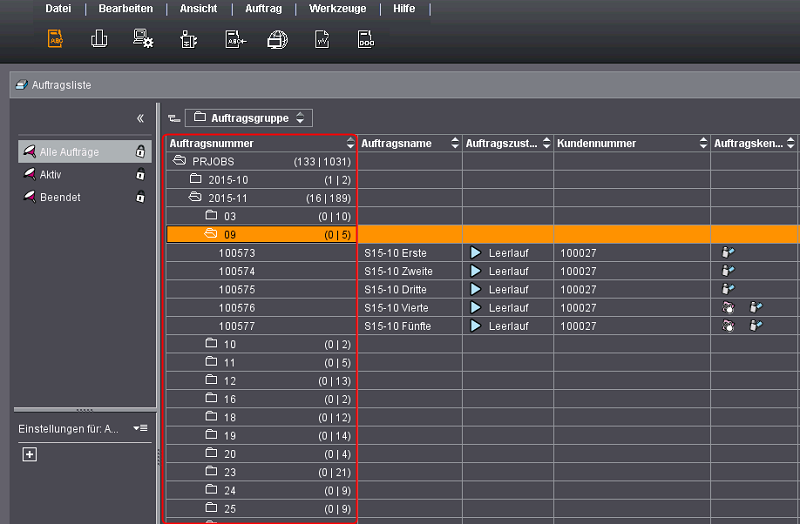The height and width of the screenshot is (524, 800).
Task: Open the Auftragsgruppe grouping dropdown
Action: (249, 118)
